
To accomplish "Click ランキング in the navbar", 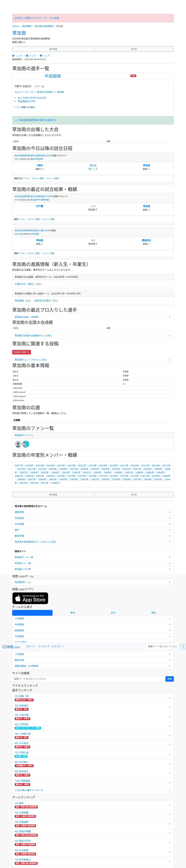I will click(44, 646).
